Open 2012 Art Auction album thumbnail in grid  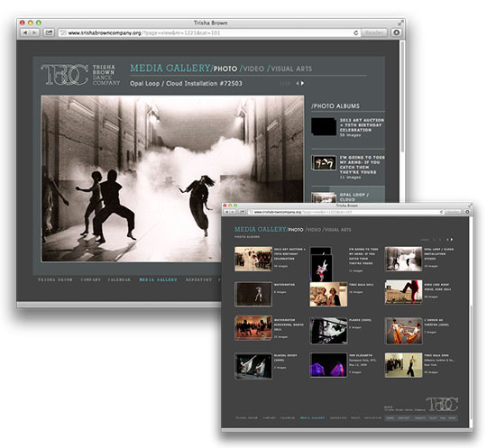253,259
